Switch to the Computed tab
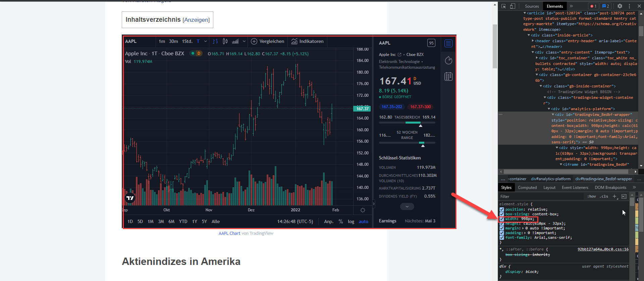The height and width of the screenshot is (281, 644). (527, 188)
